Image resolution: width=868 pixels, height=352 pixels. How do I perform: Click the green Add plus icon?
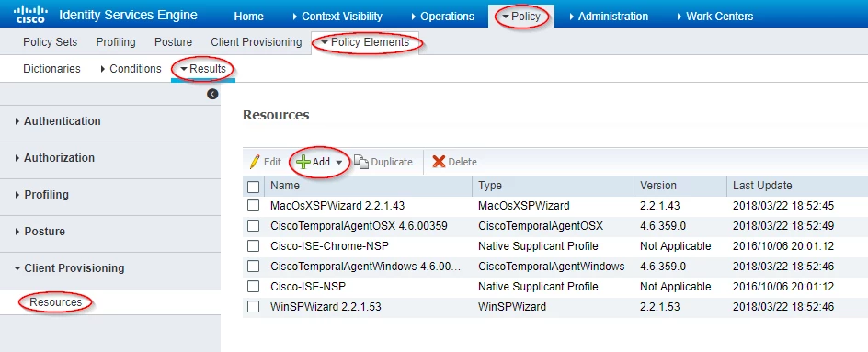[x=303, y=162]
